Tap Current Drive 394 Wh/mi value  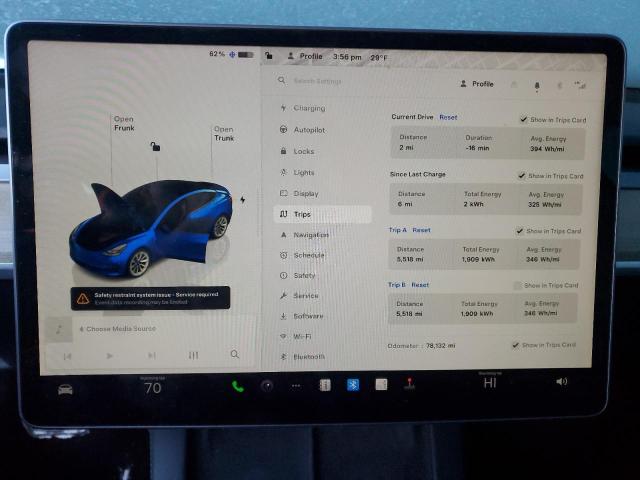tap(547, 149)
